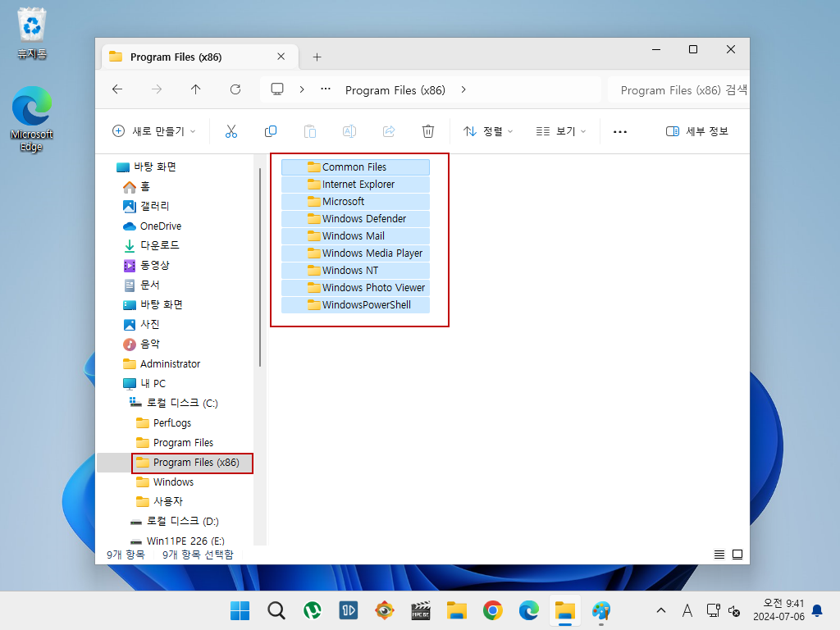The image size is (840, 630).
Task: Expand the address bar ellipsis path menu
Action: (x=326, y=89)
